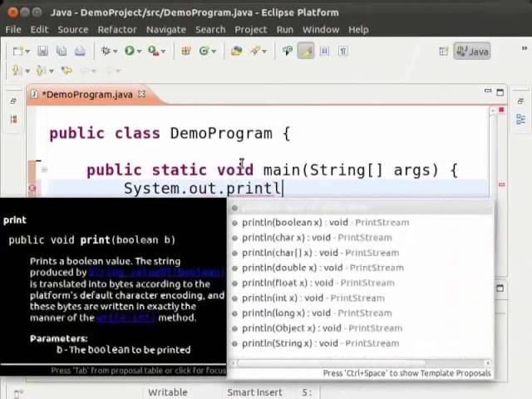Viewport: 532px width, 399px height.
Task: Choose println(double x) proposal
Action: coord(360,268)
